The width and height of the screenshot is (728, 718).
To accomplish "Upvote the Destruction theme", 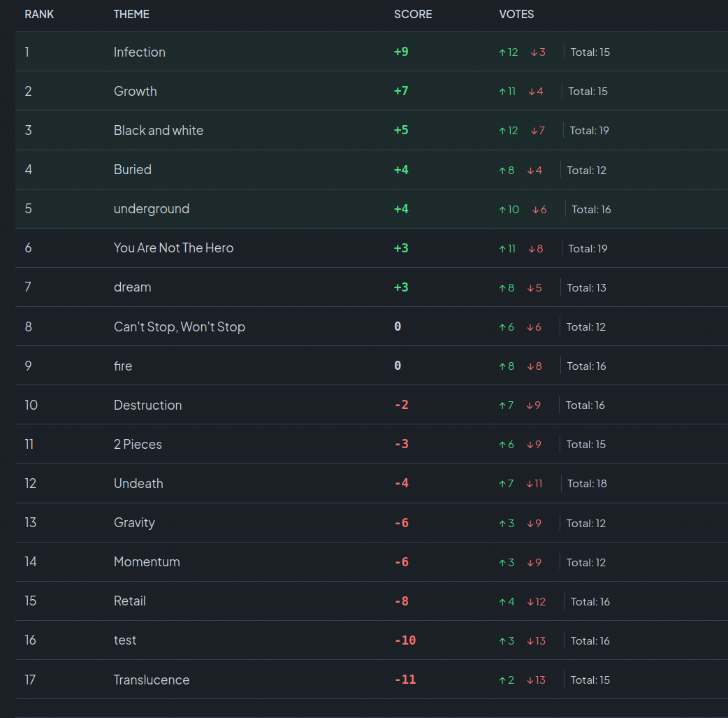I will coord(502,405).
